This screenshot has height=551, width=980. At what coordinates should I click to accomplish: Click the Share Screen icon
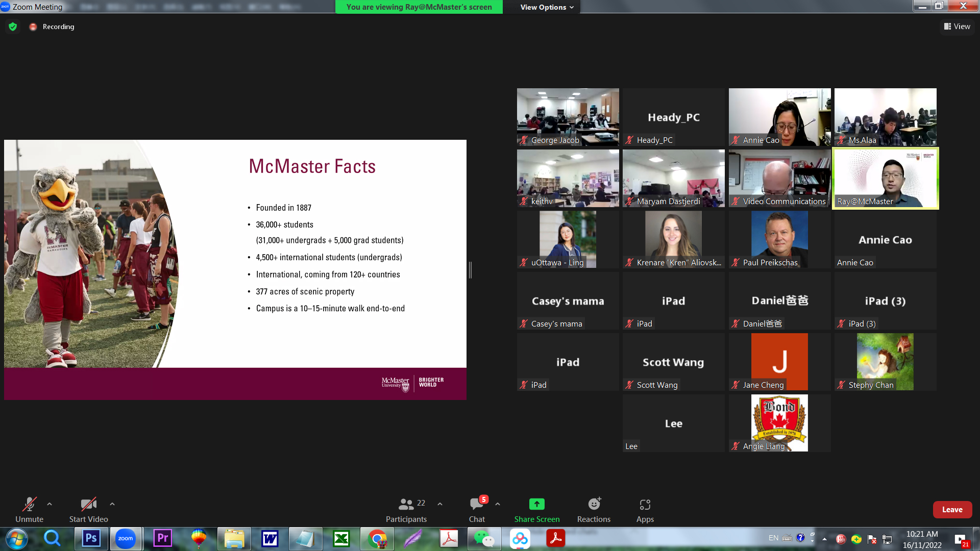click(x=536, y=504)
